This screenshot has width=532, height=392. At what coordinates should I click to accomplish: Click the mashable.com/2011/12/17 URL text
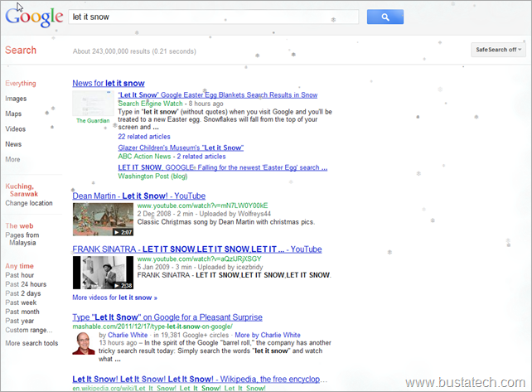point(152,327)
